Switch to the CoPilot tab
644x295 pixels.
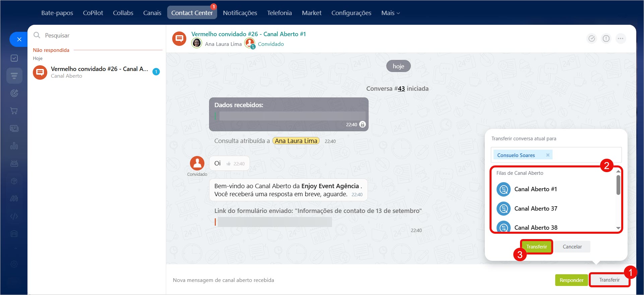[93, 13]
